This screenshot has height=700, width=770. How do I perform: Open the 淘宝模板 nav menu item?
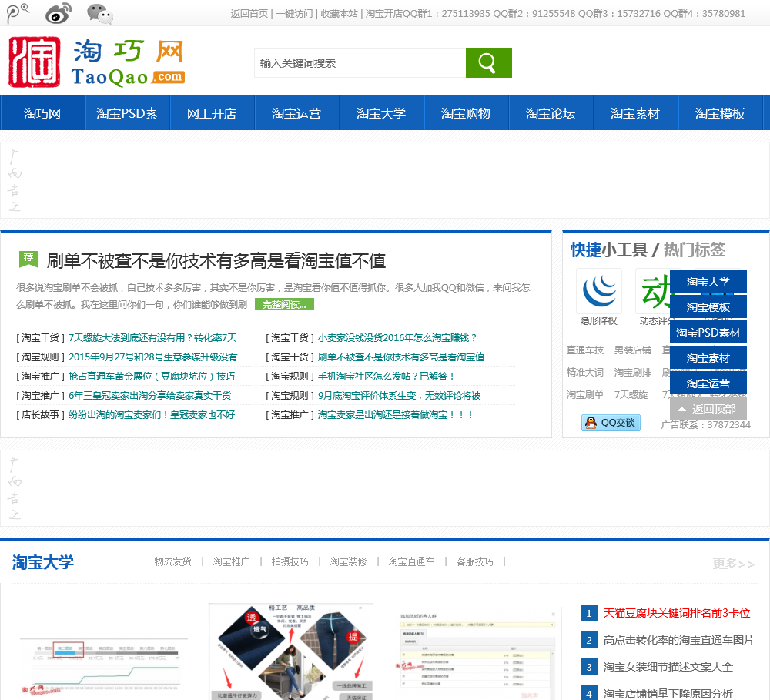click(x=720, y=113)
